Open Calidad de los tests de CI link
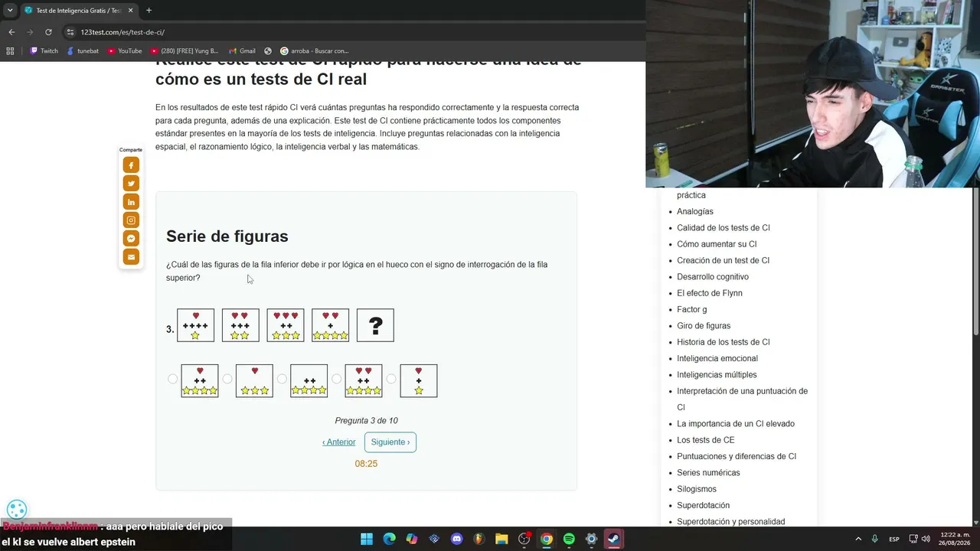Viewport: 980px width, 551px height. [724, 228]
